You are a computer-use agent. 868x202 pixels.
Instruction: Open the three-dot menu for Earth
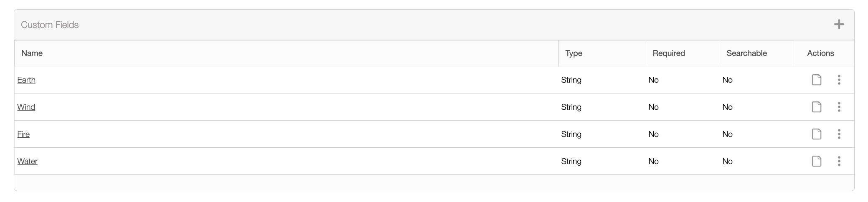[x=839, y=80]
